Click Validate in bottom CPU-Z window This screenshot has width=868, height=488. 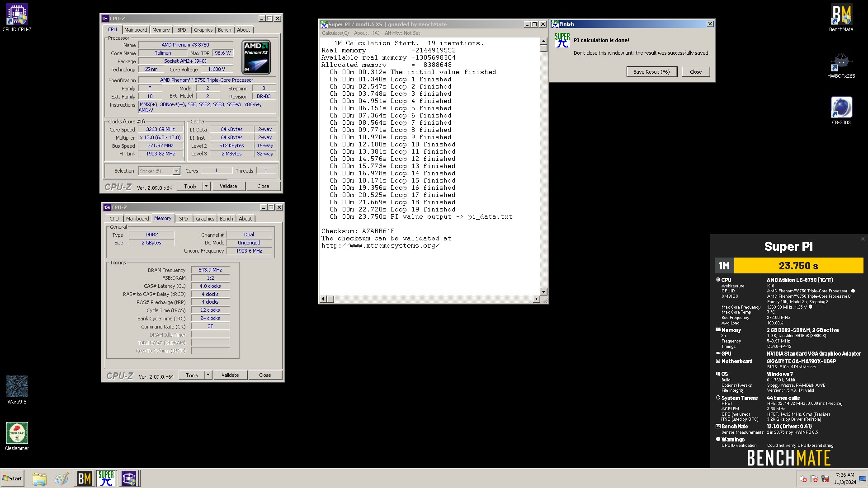point(230,375)
